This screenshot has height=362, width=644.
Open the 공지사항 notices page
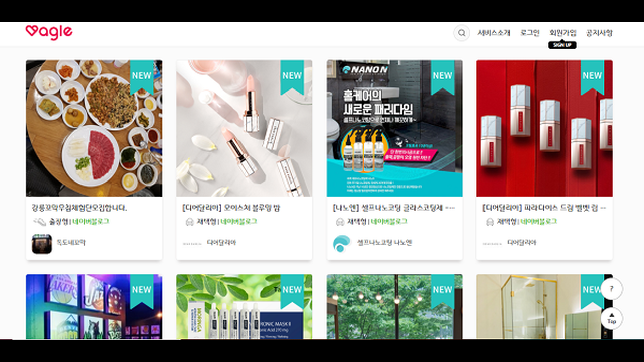click(599, 33)
